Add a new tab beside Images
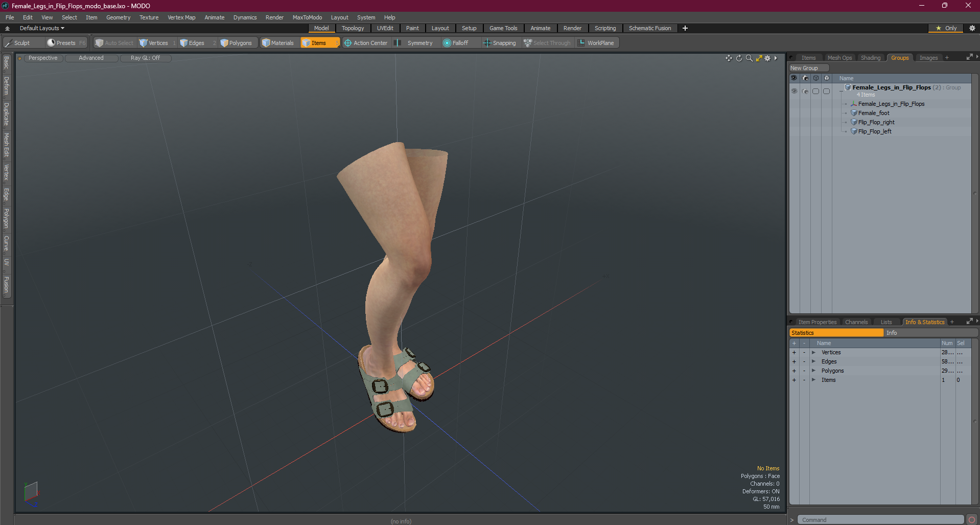The image size is (980, 525). [947, 58]
